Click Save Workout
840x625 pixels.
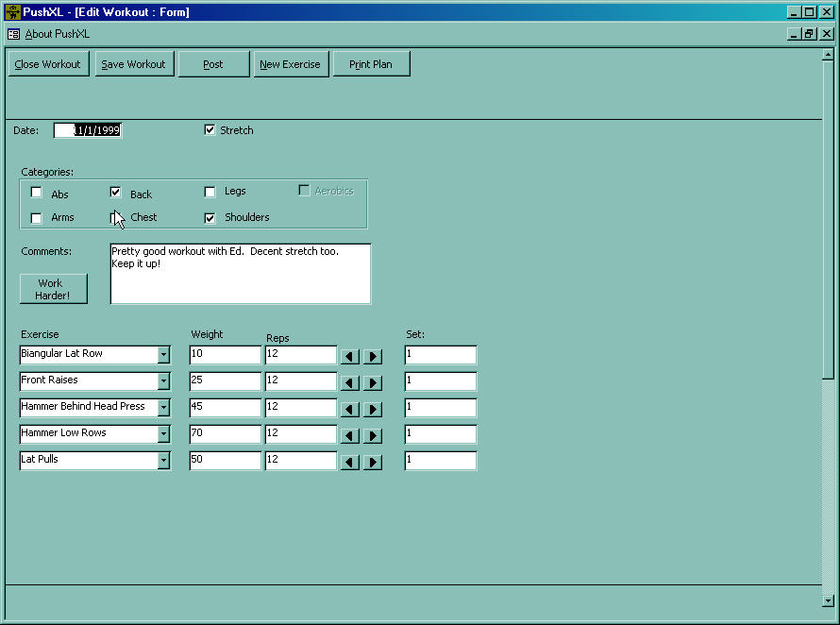[134, 64]
